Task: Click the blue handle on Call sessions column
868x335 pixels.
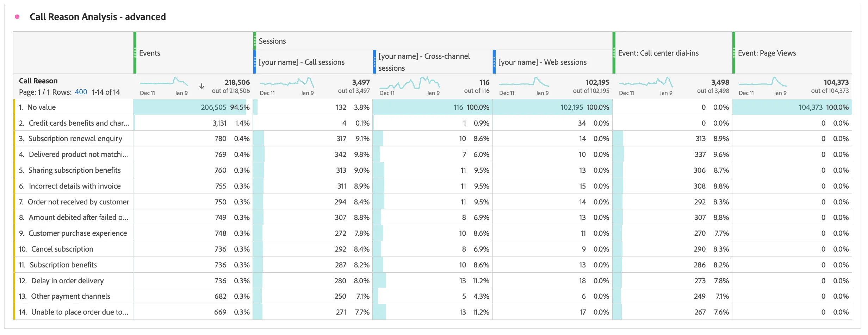Action: [255, 62]
